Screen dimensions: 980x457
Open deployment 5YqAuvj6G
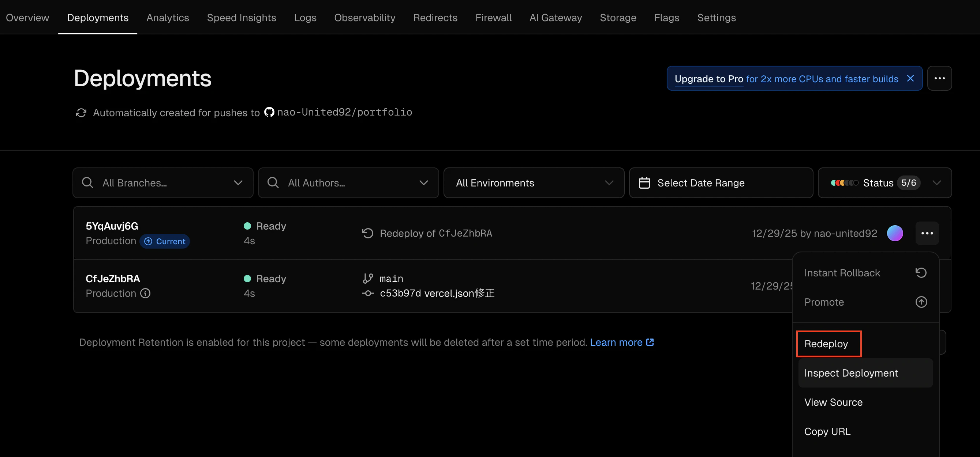pyautogui.click(x=112, y=226)
